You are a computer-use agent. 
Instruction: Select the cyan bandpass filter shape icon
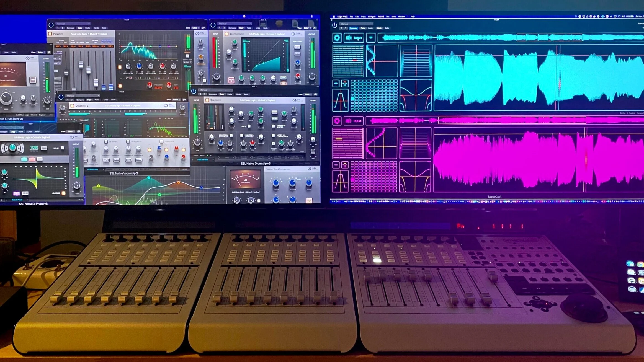pyautogui.click(x=340, y=100)
